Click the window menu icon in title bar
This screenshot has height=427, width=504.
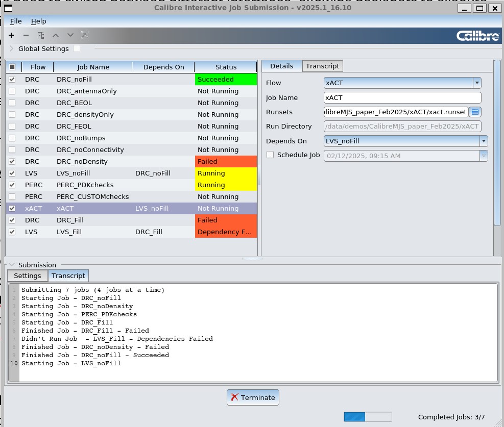tap(8, 8)
